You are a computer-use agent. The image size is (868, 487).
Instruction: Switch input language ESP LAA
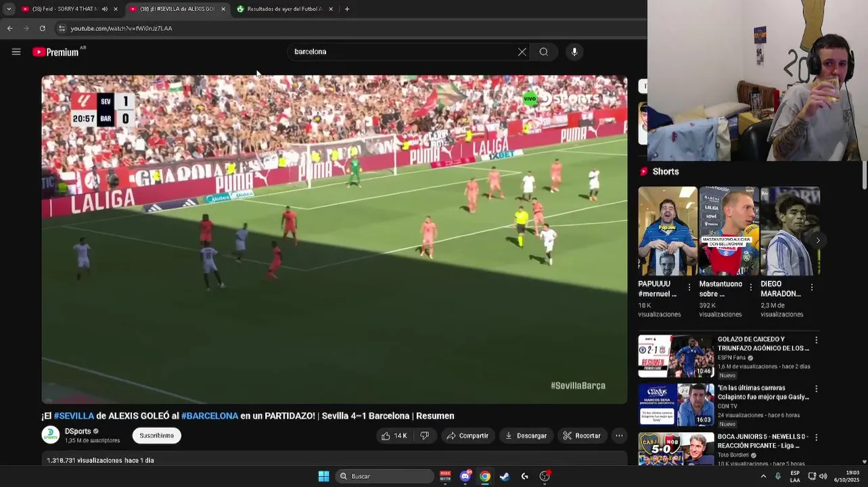point(795,476)
